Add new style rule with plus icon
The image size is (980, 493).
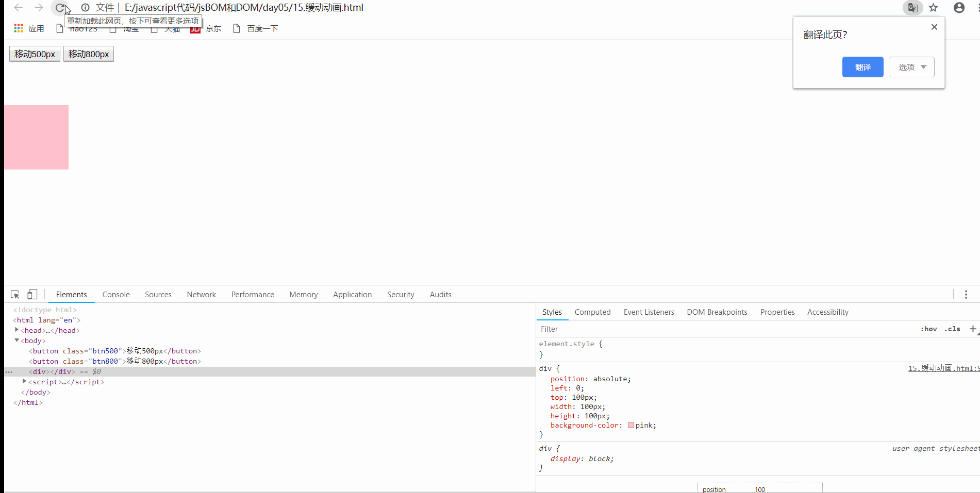pos(973,329)
